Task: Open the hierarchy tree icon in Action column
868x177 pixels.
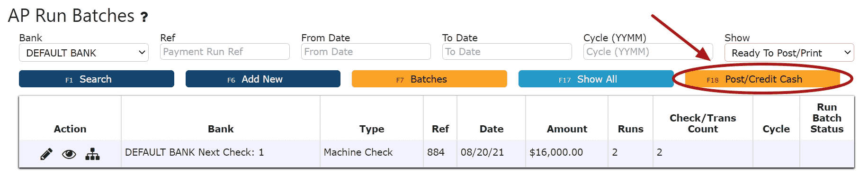Action: coord(92,154)
